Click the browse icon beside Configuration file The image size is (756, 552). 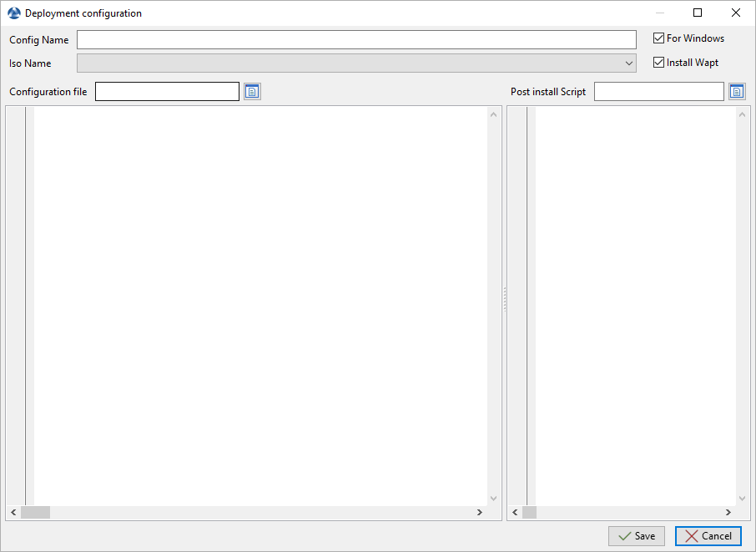tap(252, 92)
